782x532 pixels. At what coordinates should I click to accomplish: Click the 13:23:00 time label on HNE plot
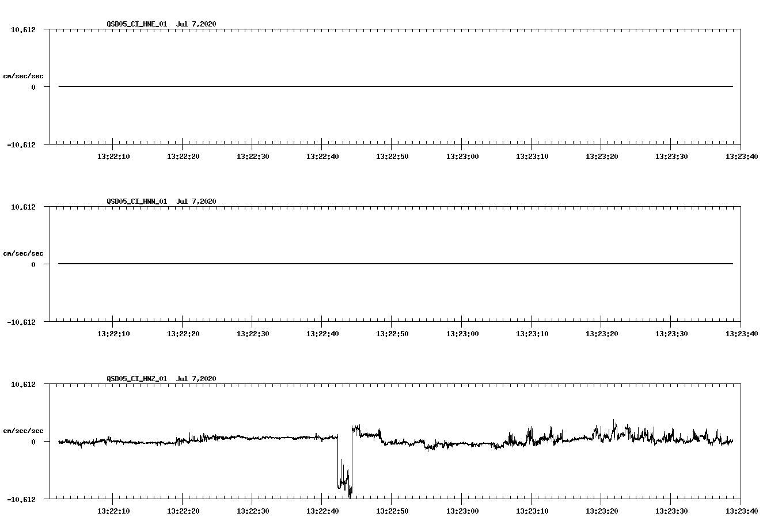(462, 157)
